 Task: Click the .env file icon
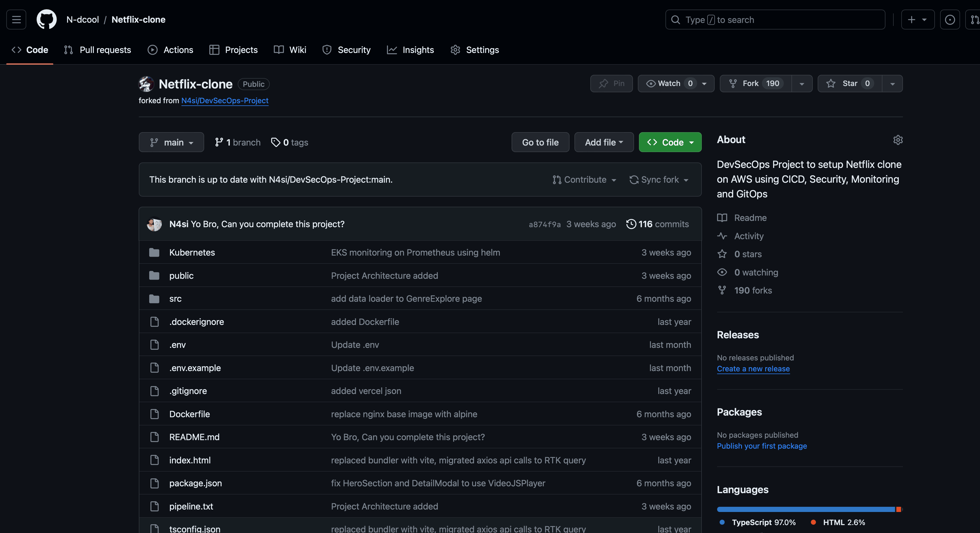154,345
